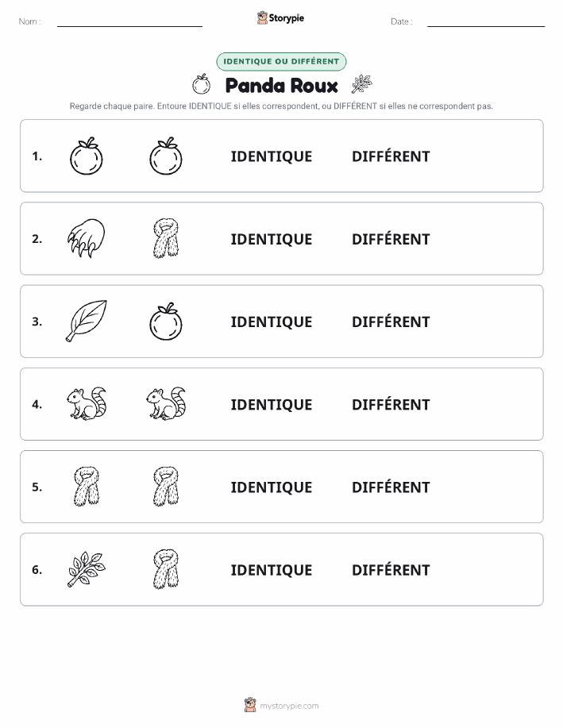Click the scarf icon in row 2
Viewport: 563px width, 728px height.
[x=166, y=238]
